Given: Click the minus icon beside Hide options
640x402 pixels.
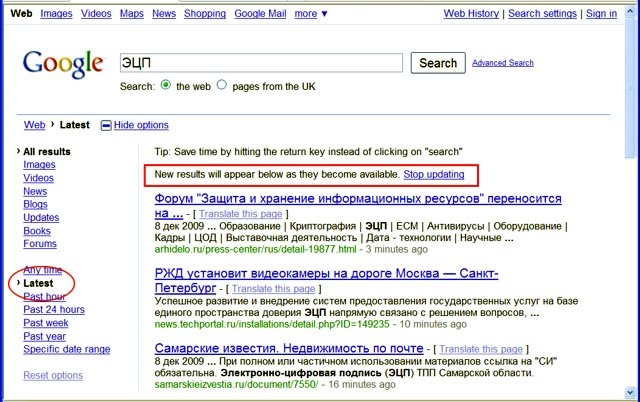Looking at the screenshot, I should [106, 126].
